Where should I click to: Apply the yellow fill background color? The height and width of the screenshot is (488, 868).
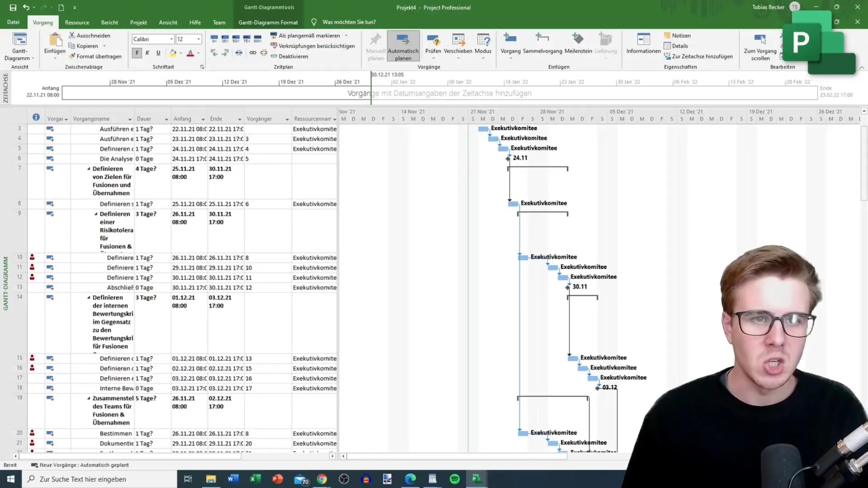173,53
